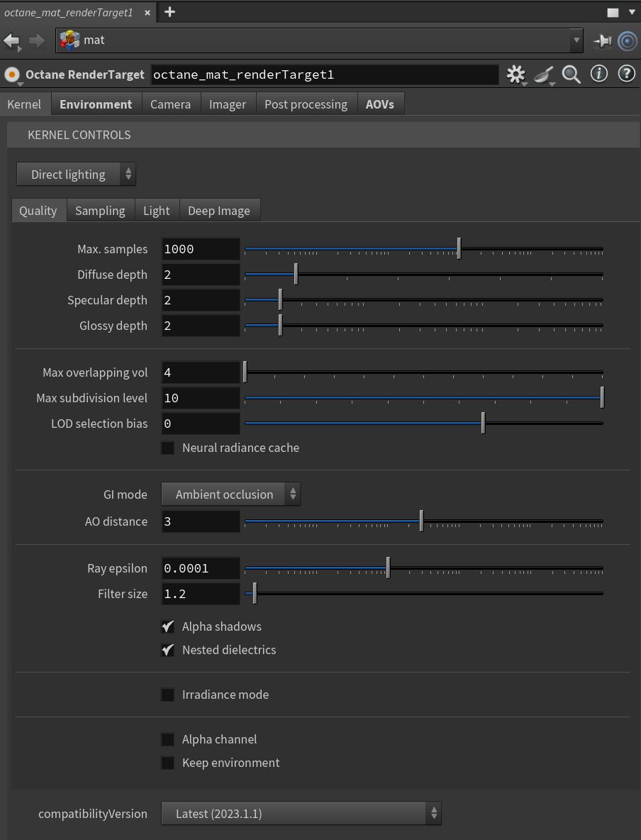Click the Max. samples slider handle

pyautogui.click(x=459, y=249)
